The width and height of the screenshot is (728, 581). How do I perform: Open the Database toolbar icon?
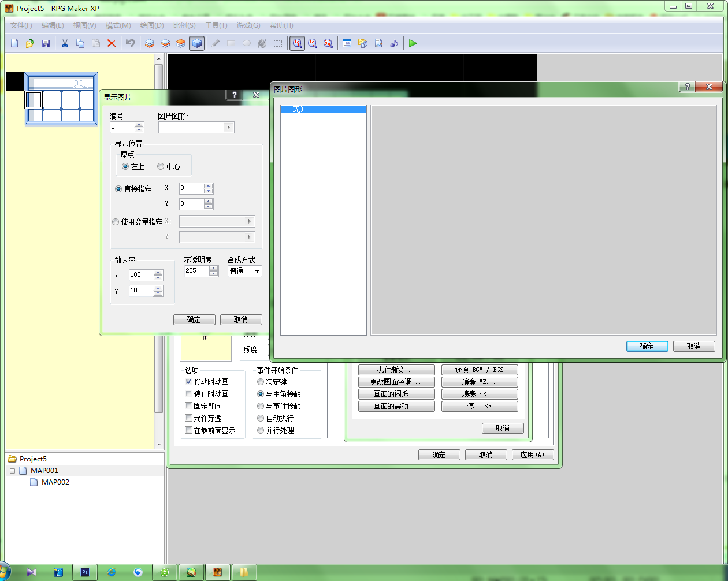(347, 43)
